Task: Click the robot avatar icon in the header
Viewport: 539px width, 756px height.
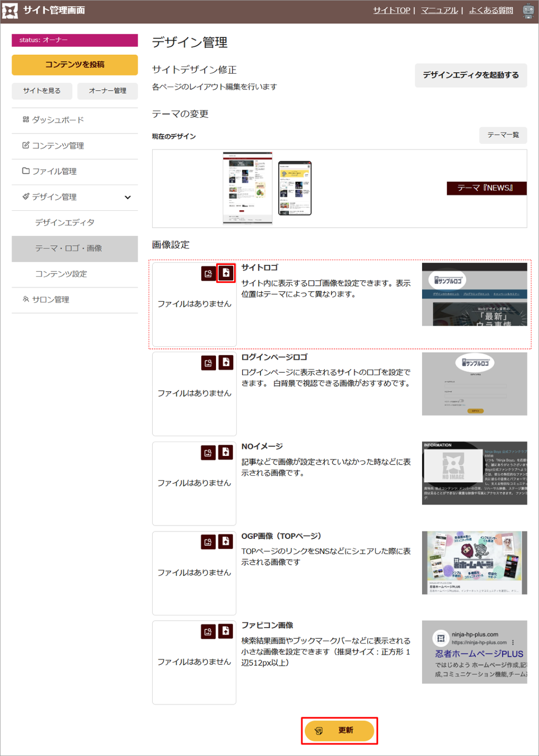Action: tap(529, 10)
